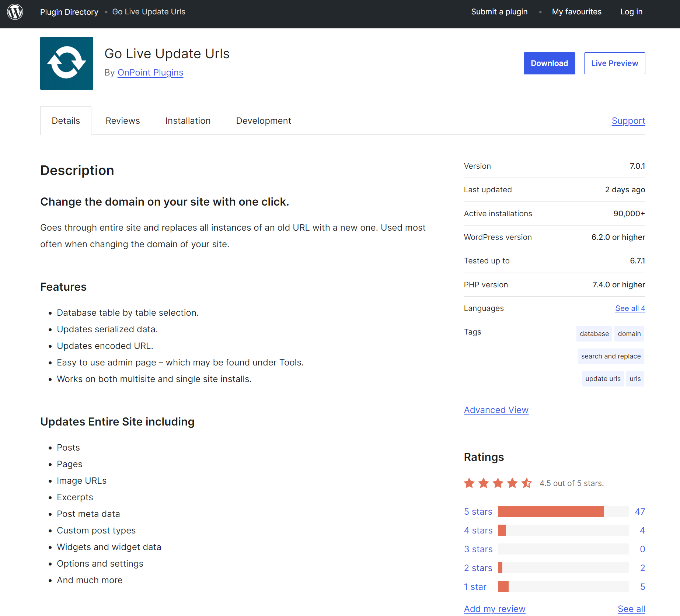Viewport: 680px width, 616px height.
Task: Click the 1 star rating link
Action: click(x=475, y=587)
